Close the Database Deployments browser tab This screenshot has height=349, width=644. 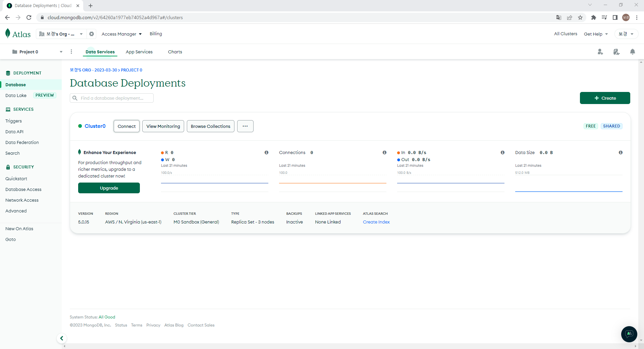(x=78, y=6)
